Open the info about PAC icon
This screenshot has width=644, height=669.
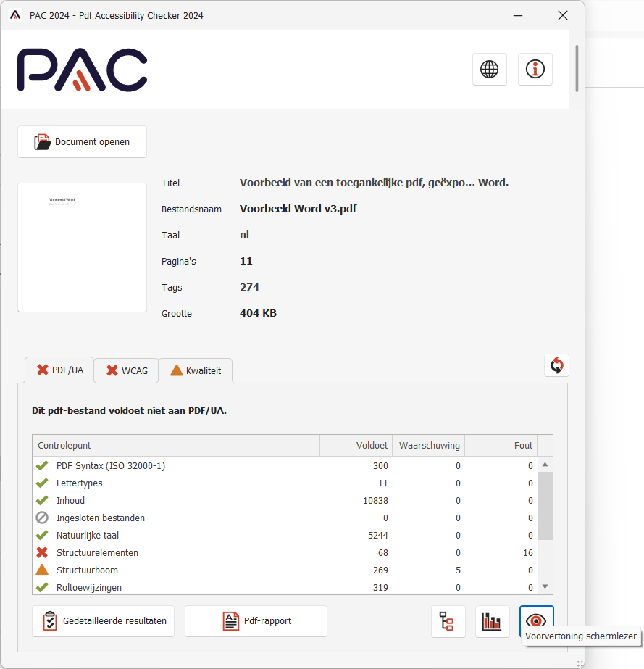coord(535,69)
